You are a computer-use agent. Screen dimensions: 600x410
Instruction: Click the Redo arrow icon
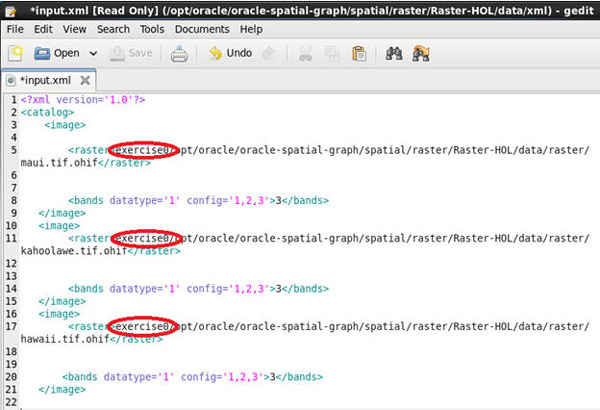(268, 54)
